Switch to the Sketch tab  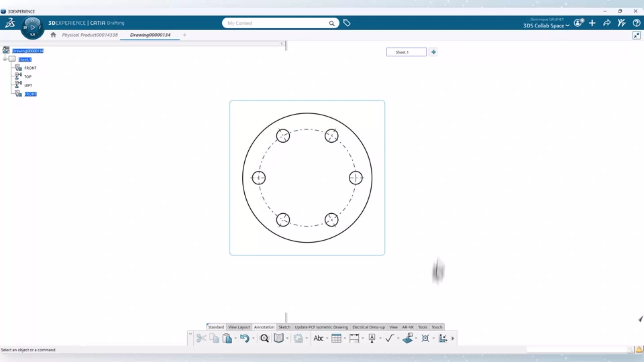284,327
